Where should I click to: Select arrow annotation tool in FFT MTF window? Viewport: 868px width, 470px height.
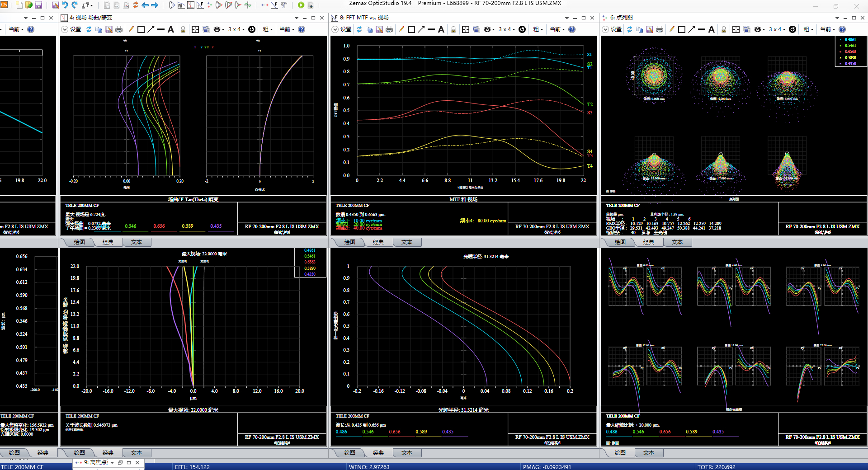click(x=421, y=29)
